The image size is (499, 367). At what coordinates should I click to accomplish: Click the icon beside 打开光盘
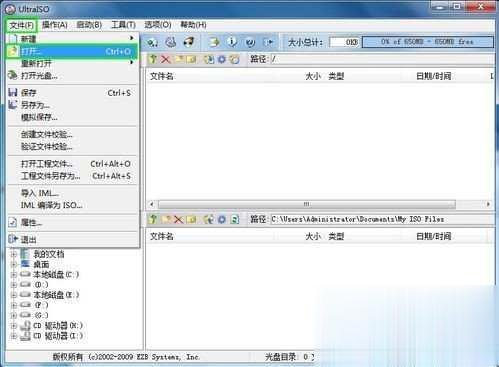[x=13, y=75]
